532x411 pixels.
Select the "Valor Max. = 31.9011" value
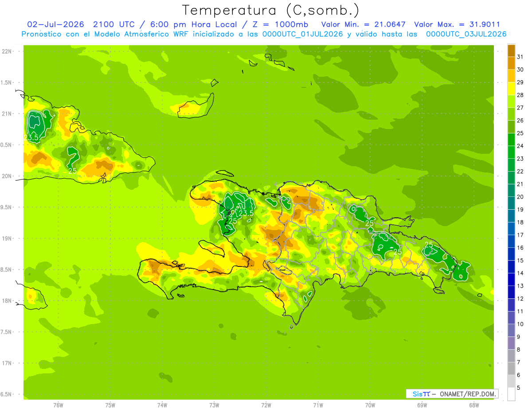[457, 24]
